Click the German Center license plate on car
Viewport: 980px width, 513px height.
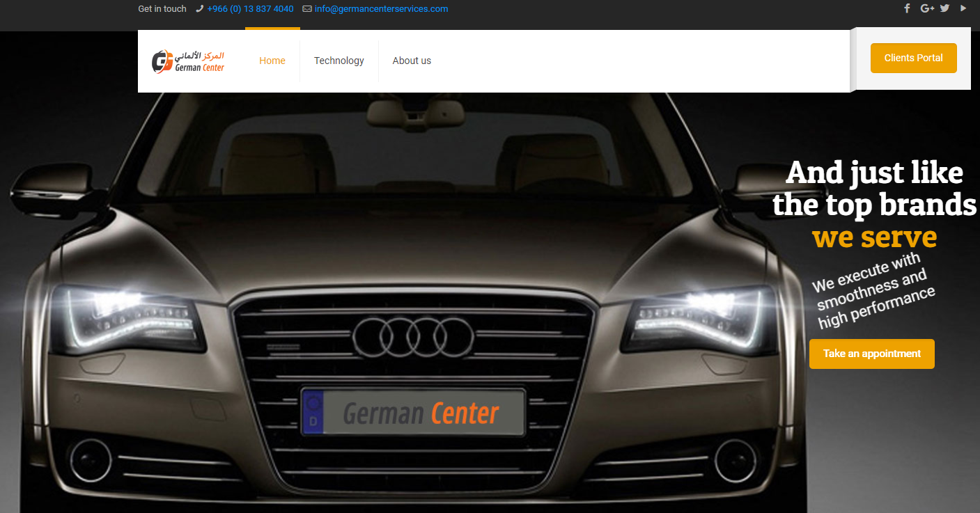(413, 412)
